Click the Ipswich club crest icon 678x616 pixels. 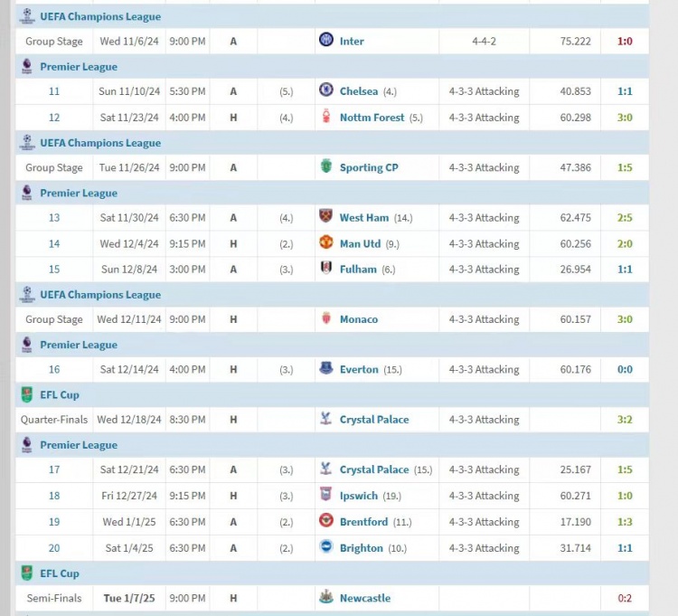pyautogui.click(x=326, y=495)
